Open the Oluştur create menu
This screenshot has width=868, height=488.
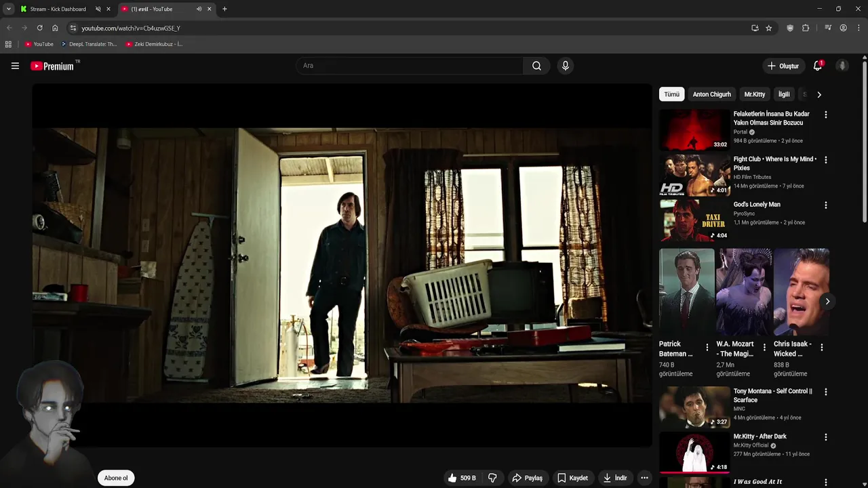click(x=783, y=66)
